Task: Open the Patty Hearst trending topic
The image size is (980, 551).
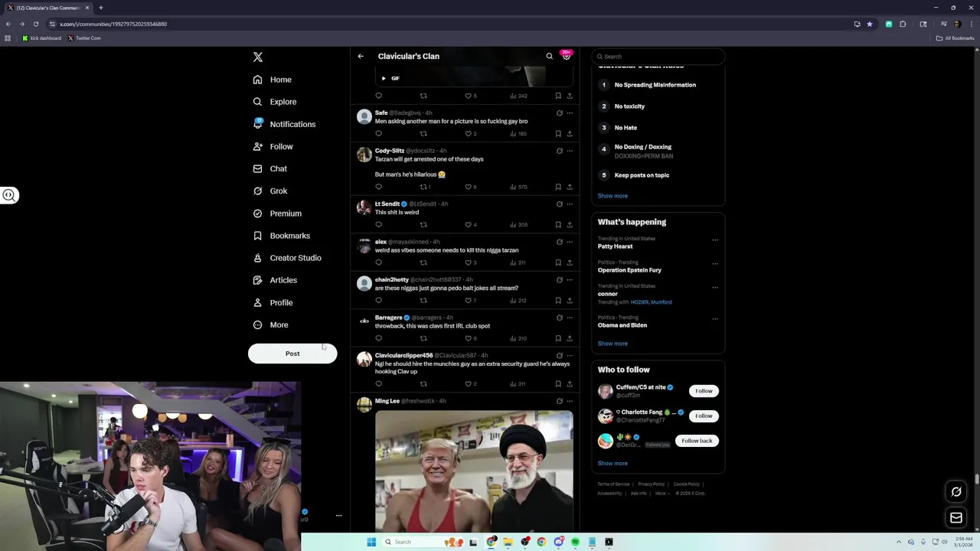Action: pyautogui.click(x=616, y=246)
